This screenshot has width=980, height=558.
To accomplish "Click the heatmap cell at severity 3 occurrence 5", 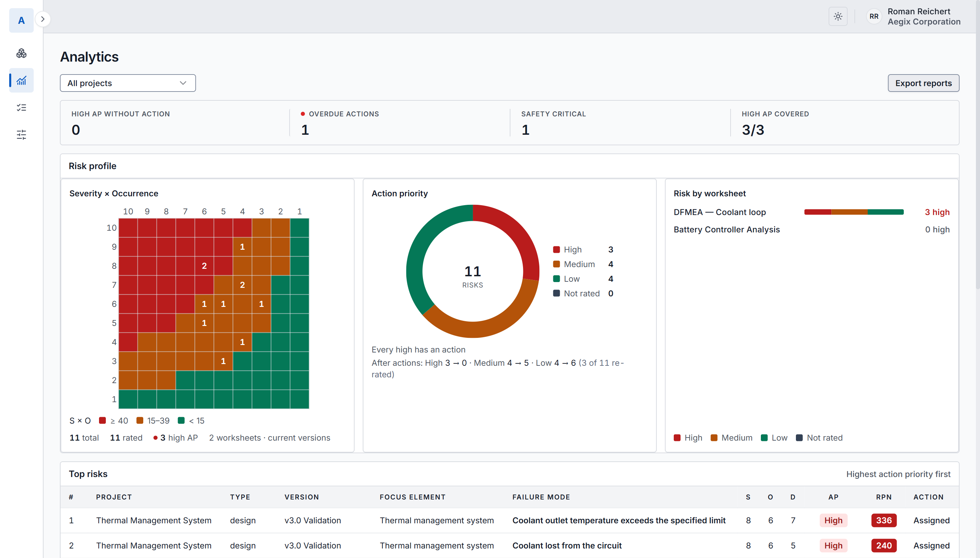I will coord(224,361).
